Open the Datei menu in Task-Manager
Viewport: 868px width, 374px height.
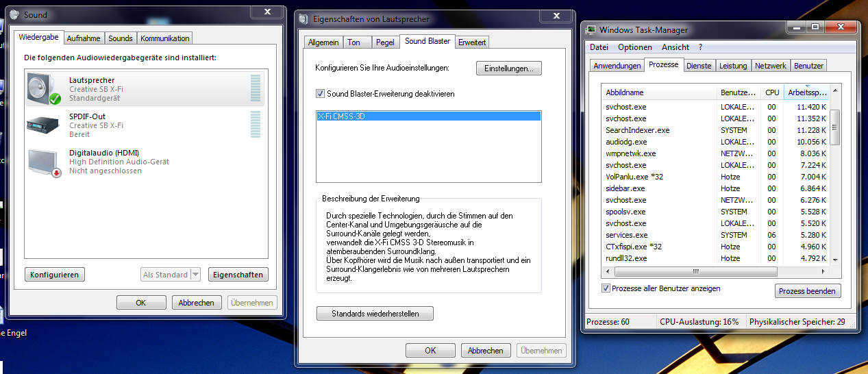(599, 47)
